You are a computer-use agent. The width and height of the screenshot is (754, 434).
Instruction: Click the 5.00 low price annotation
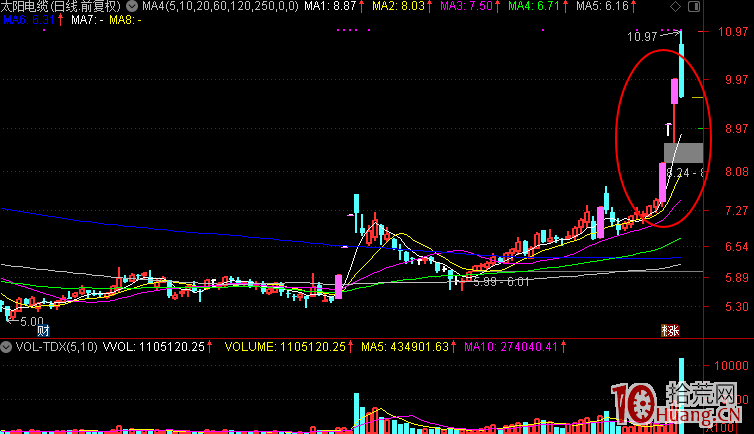click(x=32, y=322)
